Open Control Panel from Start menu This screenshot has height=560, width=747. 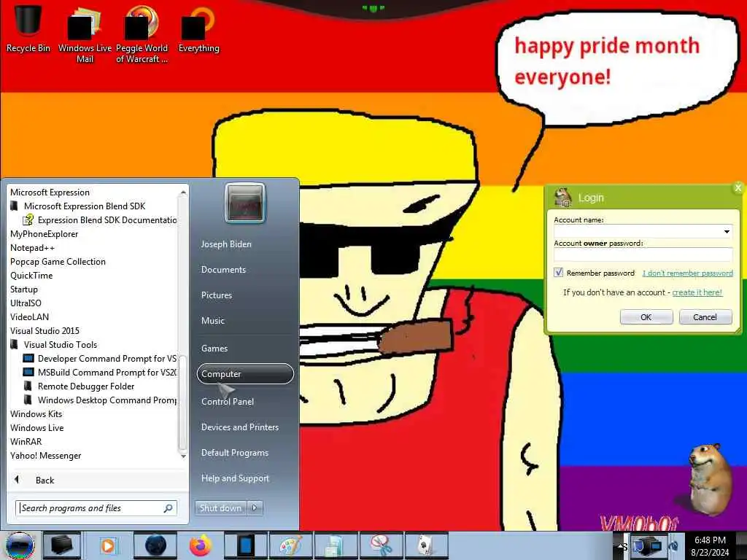[228, 402]
